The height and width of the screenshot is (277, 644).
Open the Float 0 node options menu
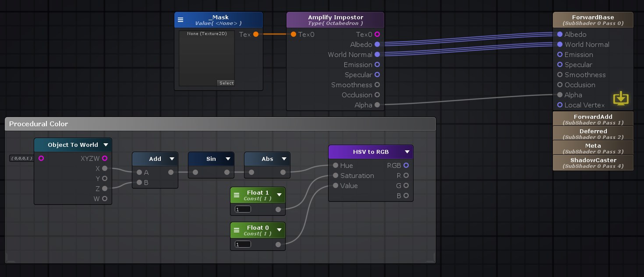point(237,230)
